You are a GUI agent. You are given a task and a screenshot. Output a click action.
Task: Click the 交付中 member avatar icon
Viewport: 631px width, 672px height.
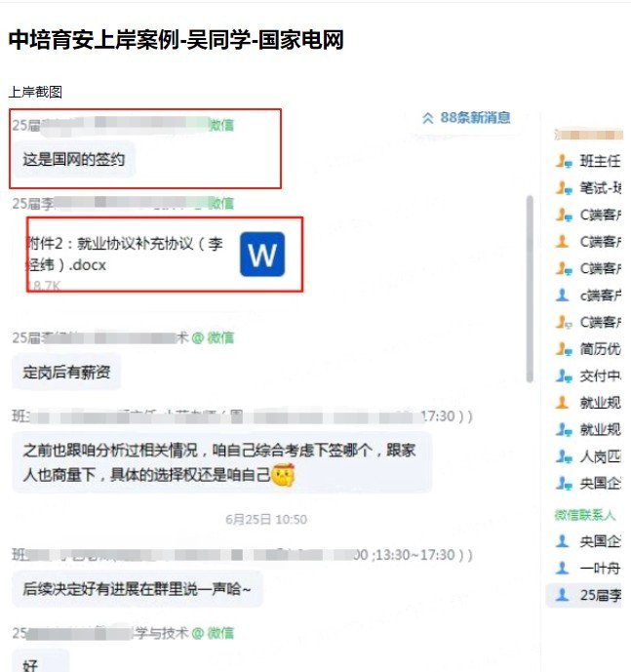[564, 376]
